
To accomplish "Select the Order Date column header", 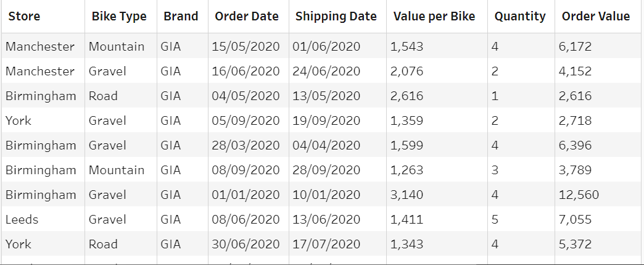I will point(247,17).
